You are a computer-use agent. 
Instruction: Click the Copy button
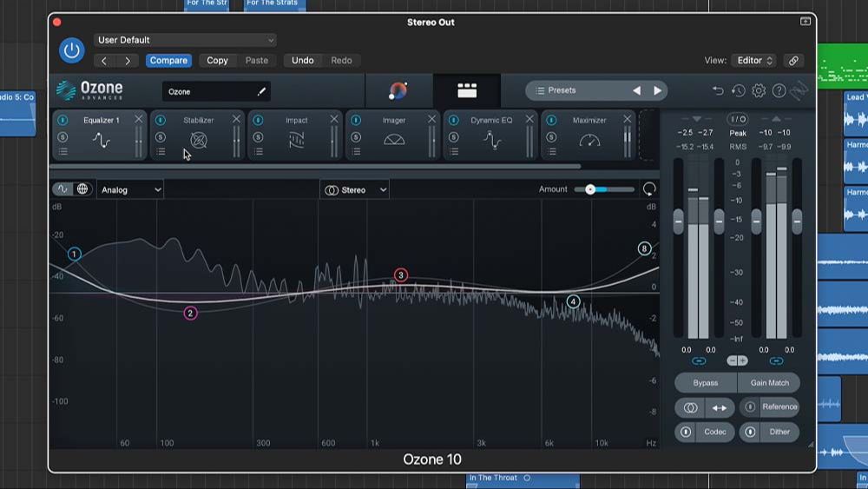coord(217,60)
